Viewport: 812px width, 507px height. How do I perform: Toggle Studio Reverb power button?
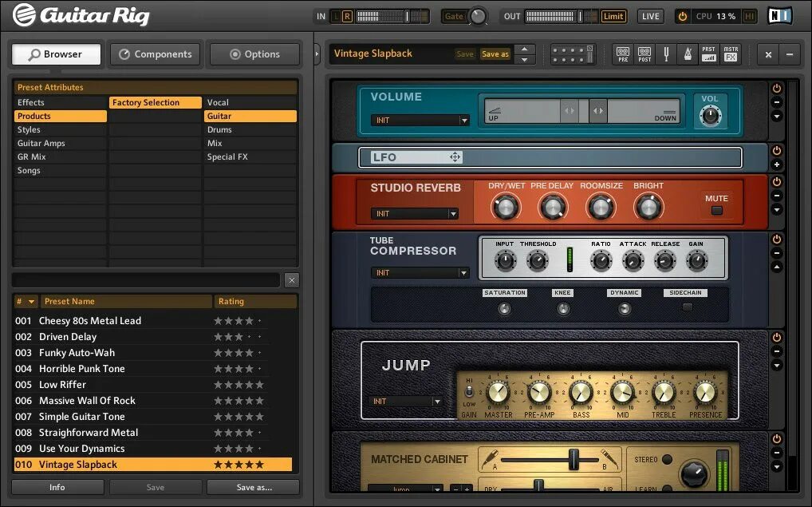pyautogui.click(x=776, y=181)
